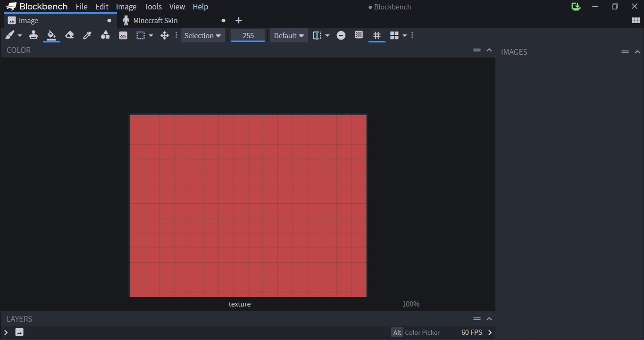Create a new tab with the plus button

(239, 20)
